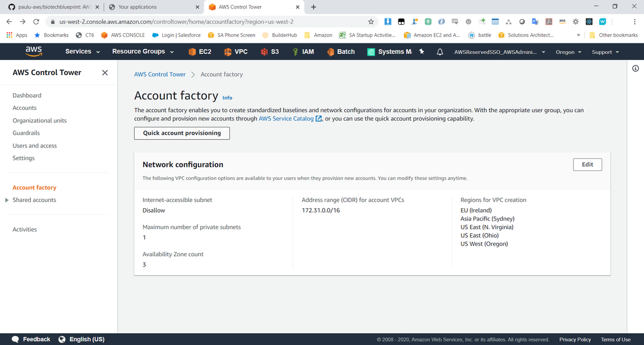Open the Solutions Architect bookmark

point(526,35)
